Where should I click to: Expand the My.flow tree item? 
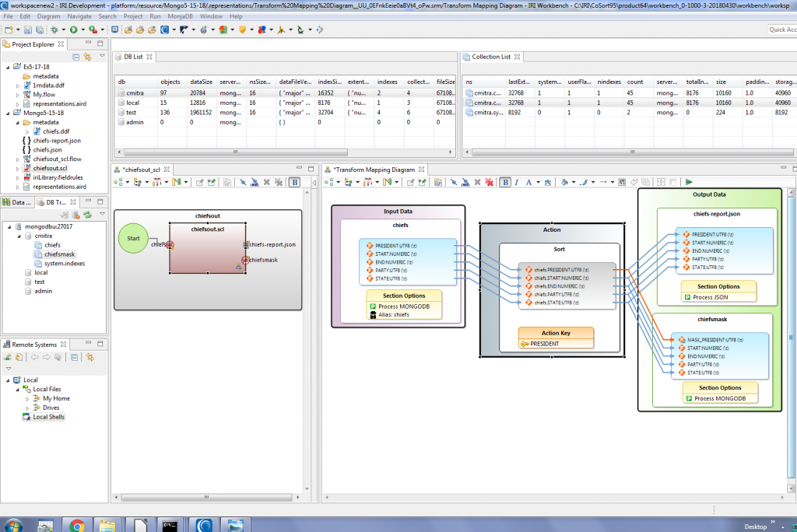coord(18,95)
